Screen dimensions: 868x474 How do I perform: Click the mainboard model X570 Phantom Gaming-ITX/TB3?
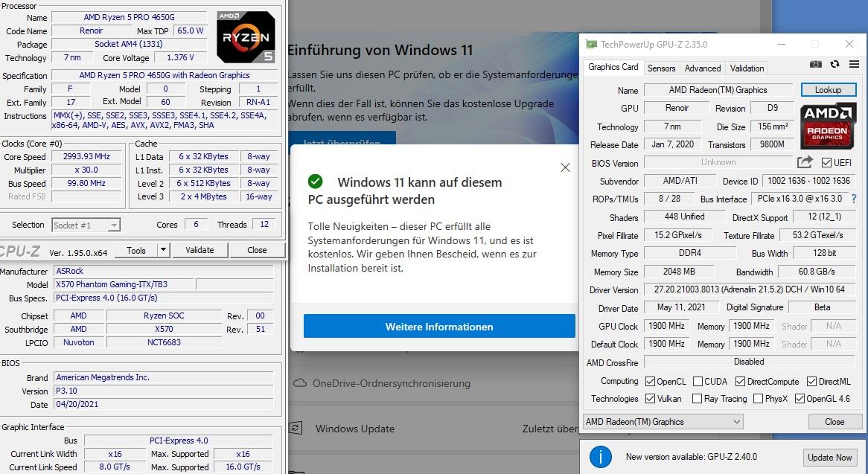point(124,284)
